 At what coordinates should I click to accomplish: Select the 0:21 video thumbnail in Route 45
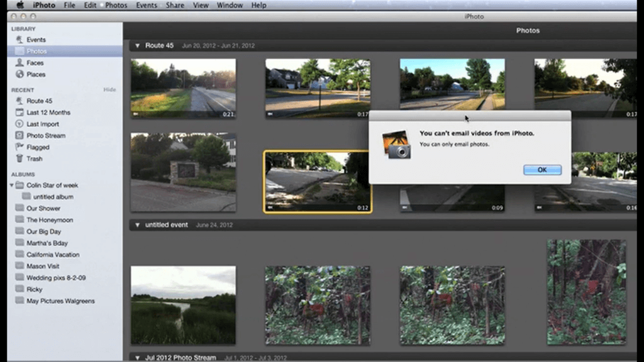[183, 88]
